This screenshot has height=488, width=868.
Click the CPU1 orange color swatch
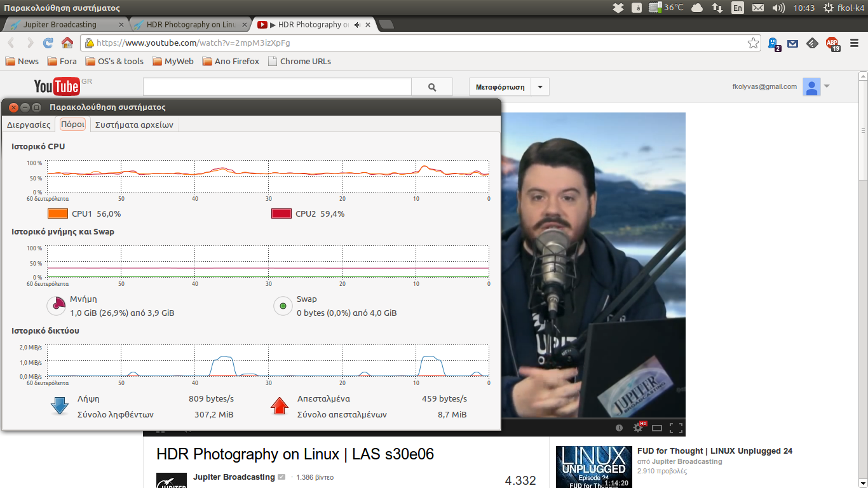coord(57,213)
